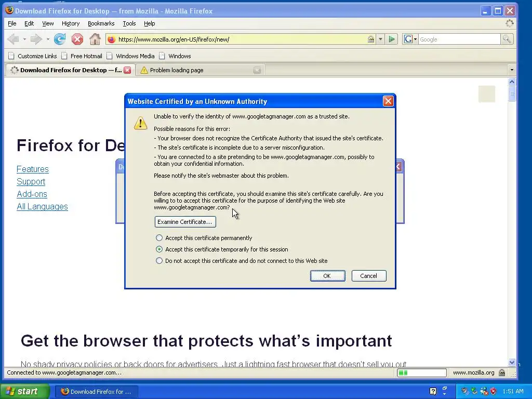Follow the All Languages link
Image resolution: width=532 pixels, height=399 pixels.
click(42, 207)
